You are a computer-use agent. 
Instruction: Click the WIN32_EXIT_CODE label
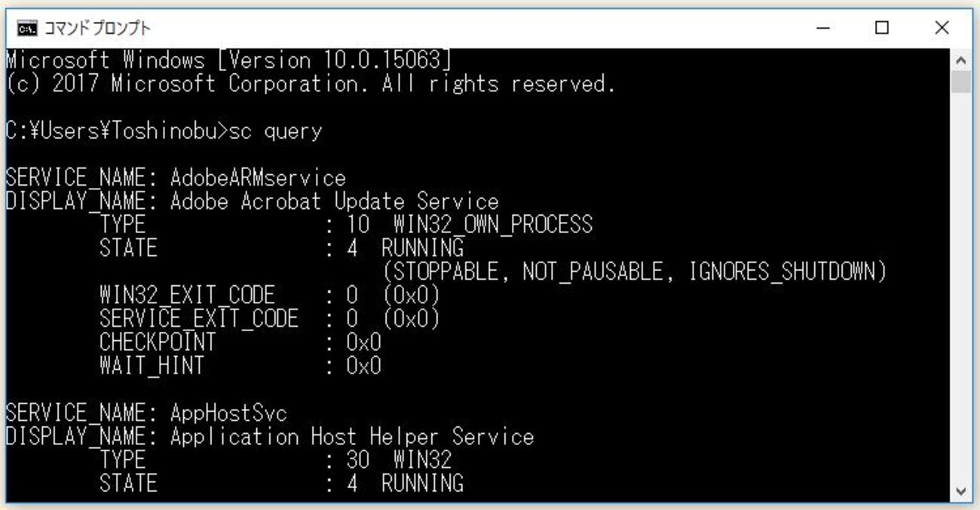click(x=187, y=295)
